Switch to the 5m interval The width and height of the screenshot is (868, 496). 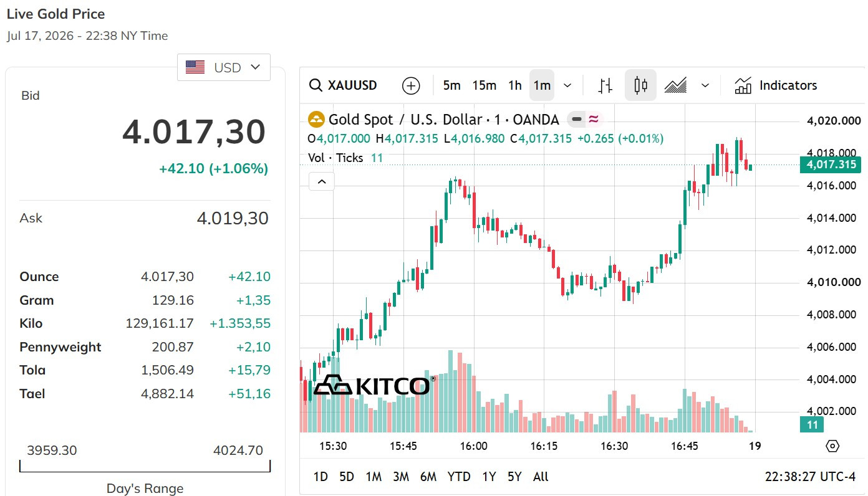pyautogui.click(x=451, y=85)
